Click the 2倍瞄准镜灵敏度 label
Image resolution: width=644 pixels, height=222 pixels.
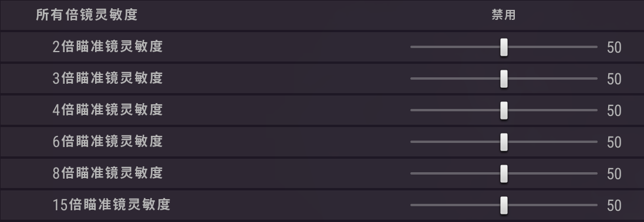coord(107,47)
